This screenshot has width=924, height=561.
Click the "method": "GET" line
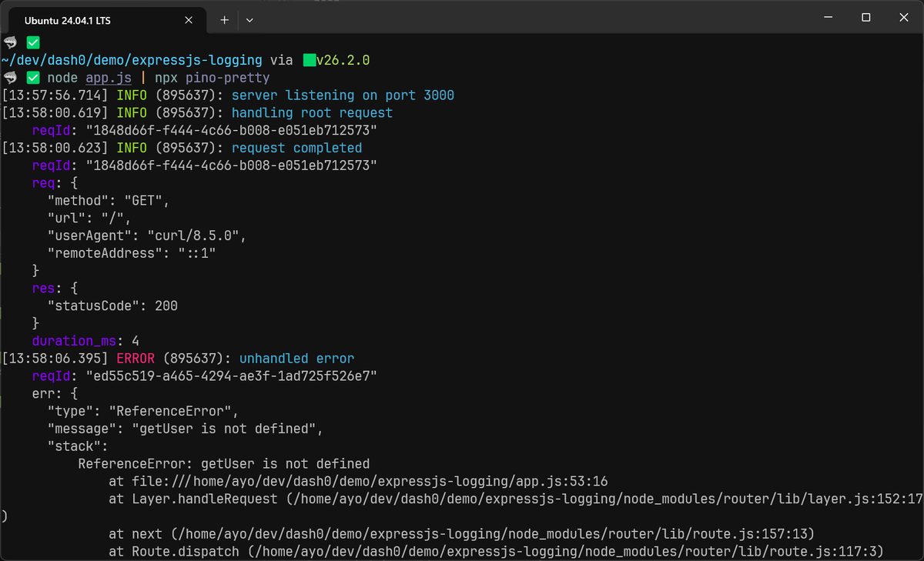tap(108, 201)
